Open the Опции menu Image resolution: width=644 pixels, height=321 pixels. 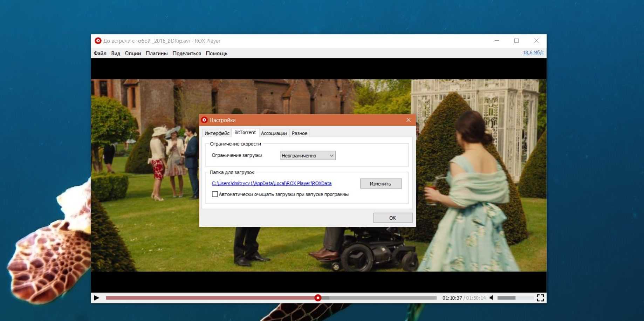tap(133, 53)
